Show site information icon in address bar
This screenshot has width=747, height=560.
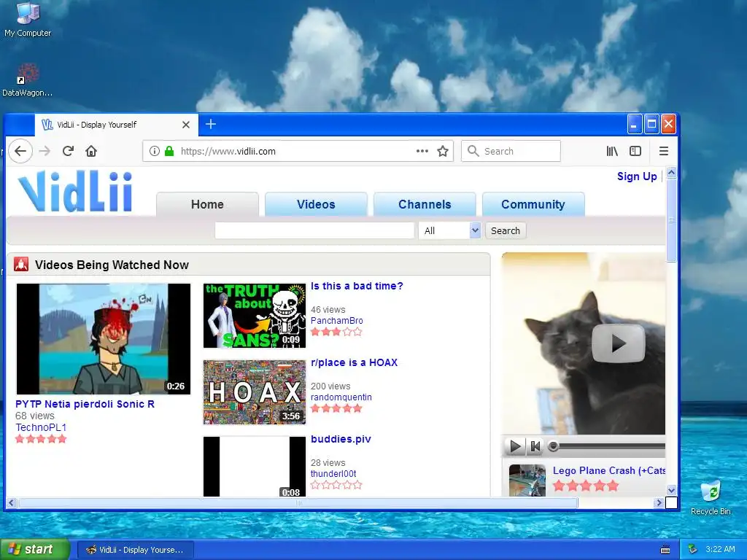pyautogui.click(x=155, y=151)
